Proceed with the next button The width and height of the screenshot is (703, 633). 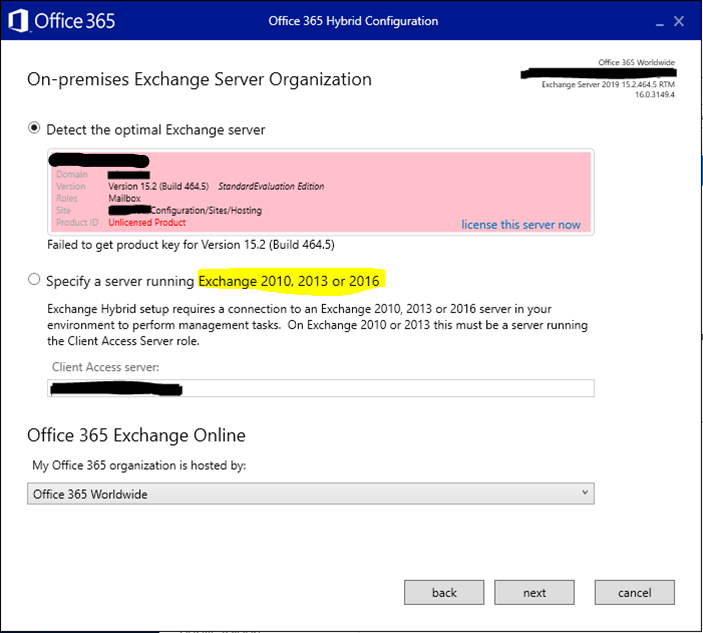tap(534, 593)
